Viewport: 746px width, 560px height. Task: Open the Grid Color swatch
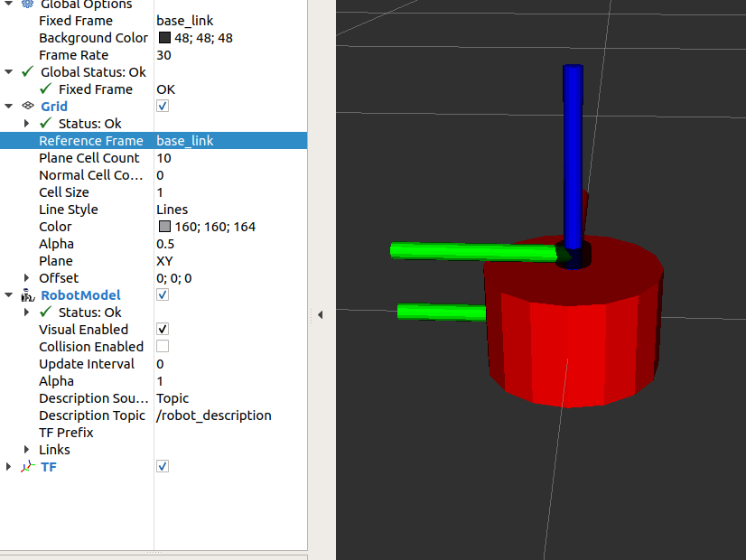tap(164, 227)
